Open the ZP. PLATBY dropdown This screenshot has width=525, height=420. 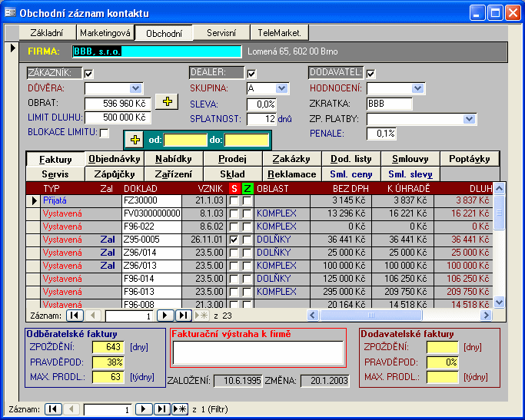(470, 119)
